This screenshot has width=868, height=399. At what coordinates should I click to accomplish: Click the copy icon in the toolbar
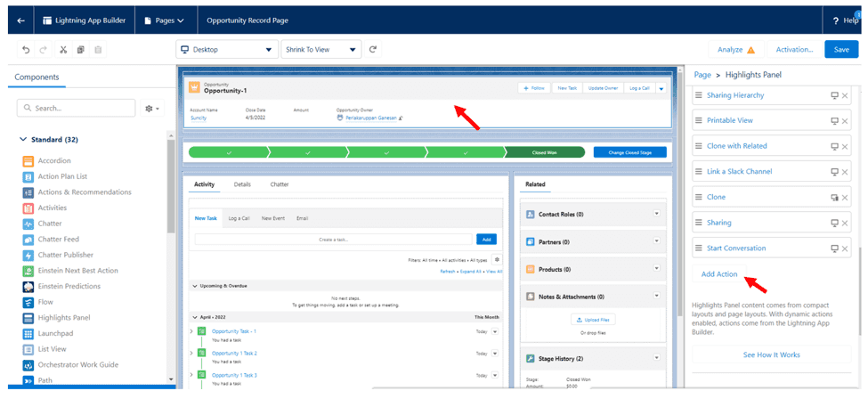tap(81, 49)
